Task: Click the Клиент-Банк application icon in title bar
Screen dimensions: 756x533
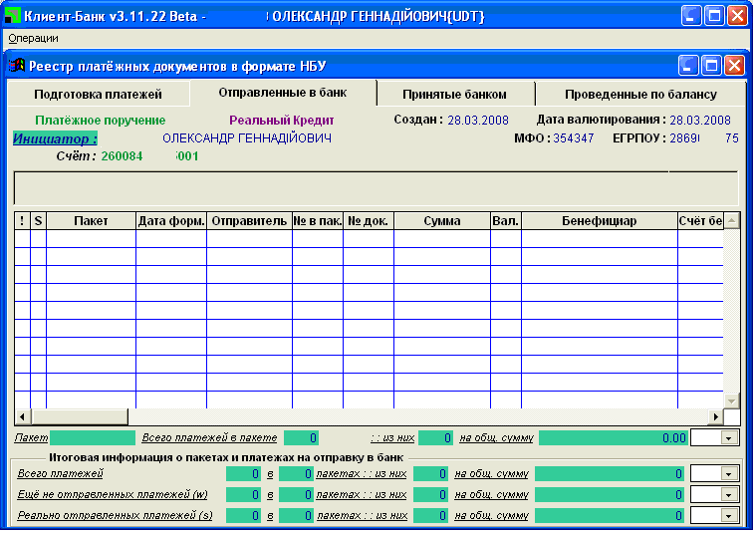Action: click(x=13, y=16)
